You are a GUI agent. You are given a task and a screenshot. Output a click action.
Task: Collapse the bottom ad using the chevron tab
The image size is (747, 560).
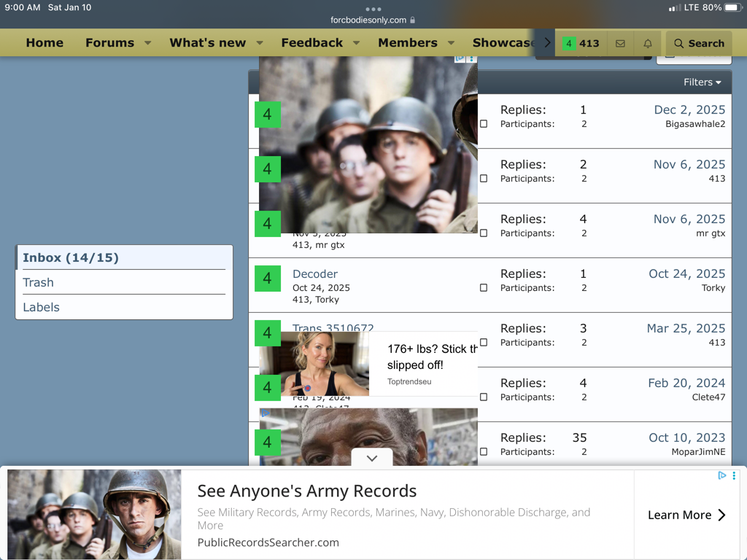pyautogui.click(x=372, y=458)
